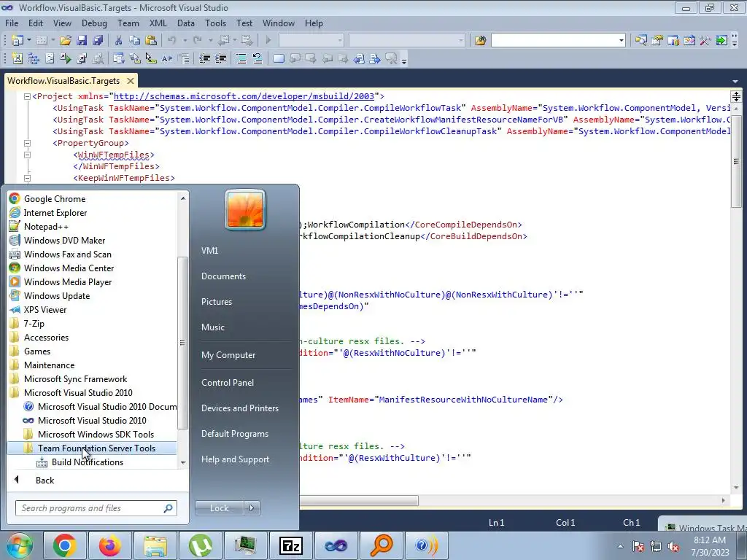Open Help and Support
747x560 pixels.
pos(235,459)
